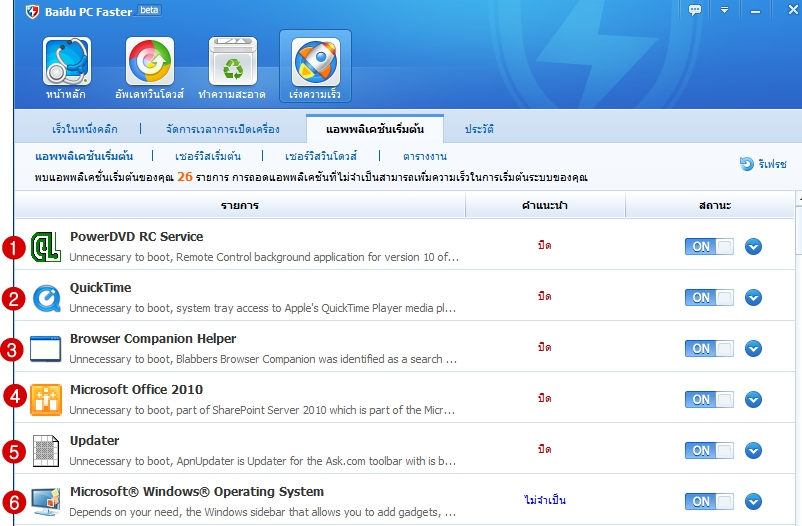Screen dimensions: 802x526
Task: Open the speed up (เร่งความเร็ว) rocket icon
Action: pyautogui.click(x=316, y=61)
